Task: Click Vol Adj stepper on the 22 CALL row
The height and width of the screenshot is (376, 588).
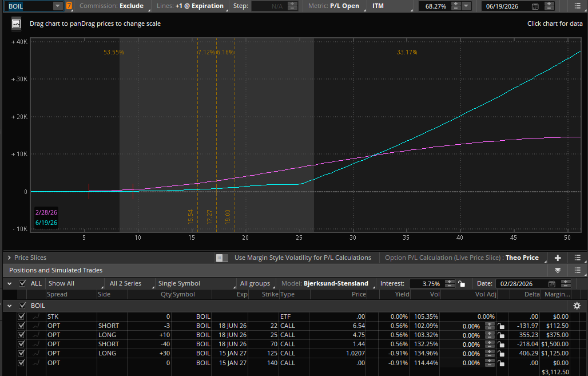Action: 490,326
